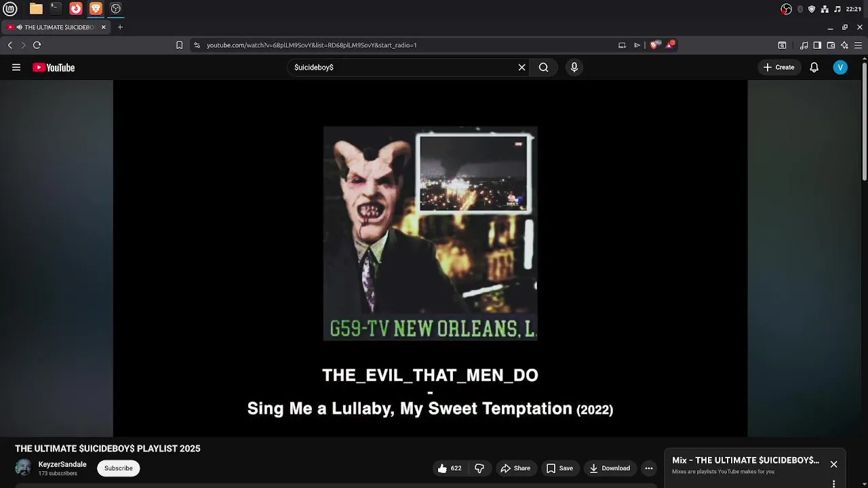Open more actions three-dot menu

point(649,468)
